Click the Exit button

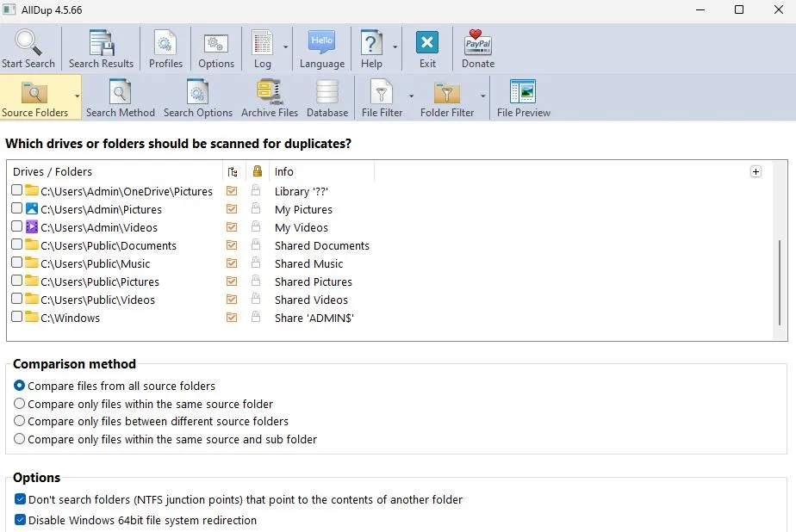[x=427, y=49]
